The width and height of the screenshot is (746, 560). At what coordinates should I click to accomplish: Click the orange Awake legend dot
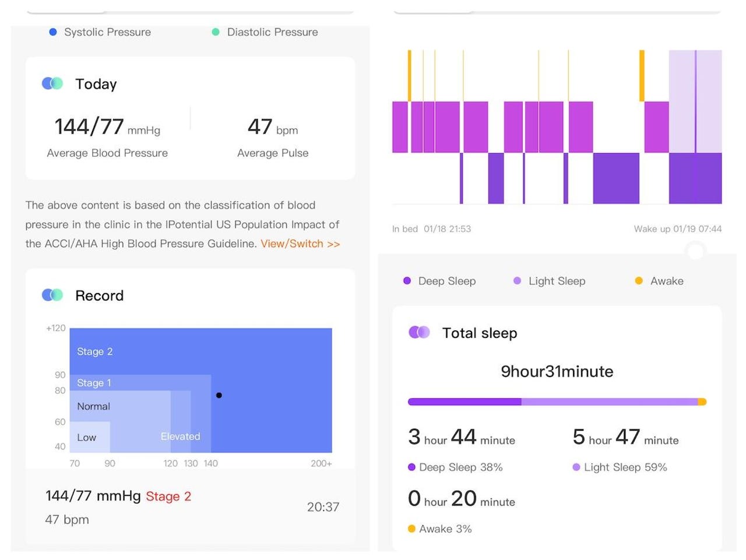(x=639, y=281)
